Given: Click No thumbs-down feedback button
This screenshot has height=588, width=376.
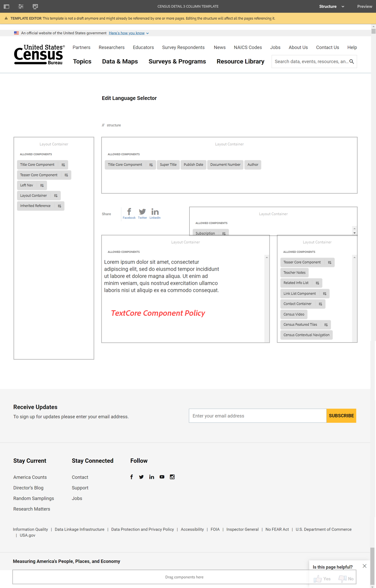Looking at the screenshot, I should [346, 579].
